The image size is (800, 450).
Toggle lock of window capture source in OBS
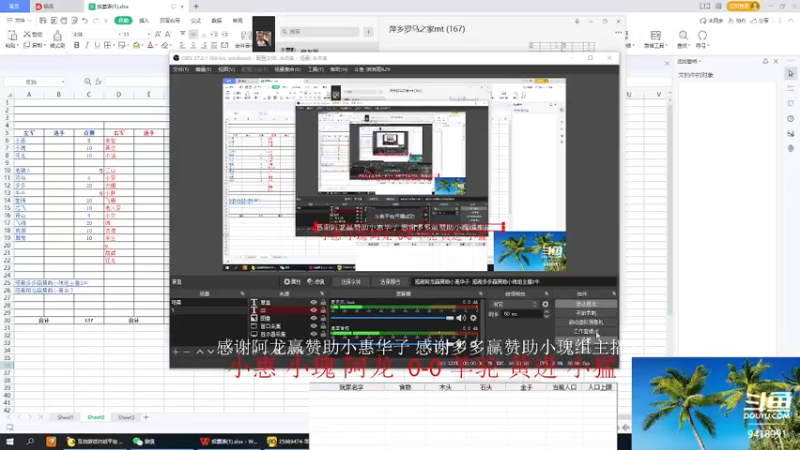(323, 326)
